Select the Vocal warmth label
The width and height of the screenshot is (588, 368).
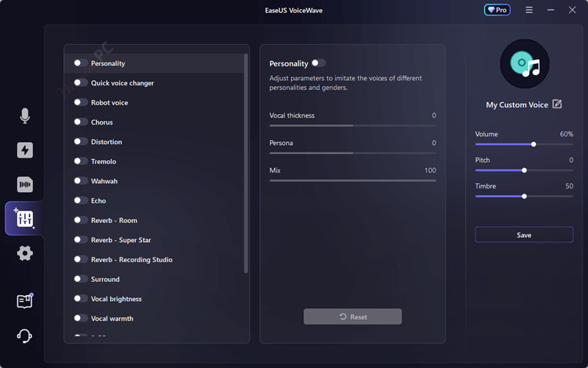tap(112, 319)
